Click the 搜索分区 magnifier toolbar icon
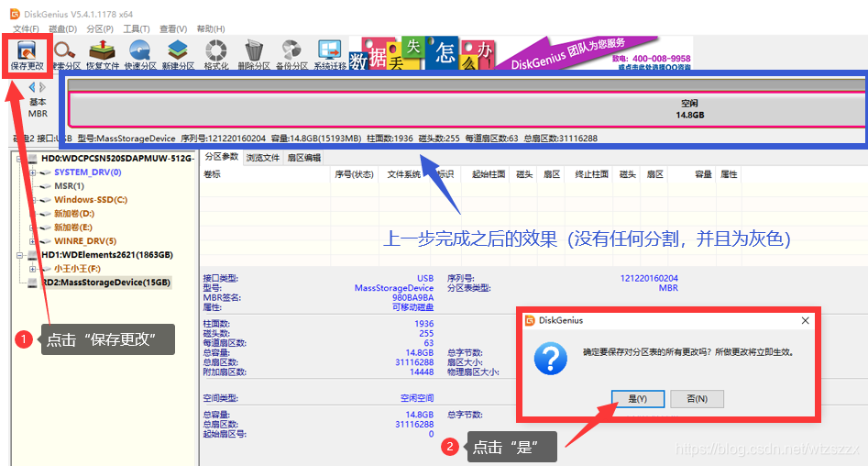 [x=65, y=55]
